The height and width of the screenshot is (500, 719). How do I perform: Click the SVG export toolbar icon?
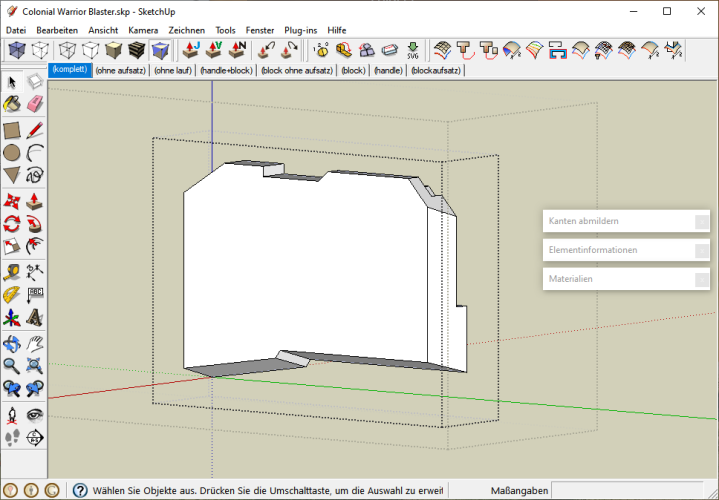pos(413,50)
